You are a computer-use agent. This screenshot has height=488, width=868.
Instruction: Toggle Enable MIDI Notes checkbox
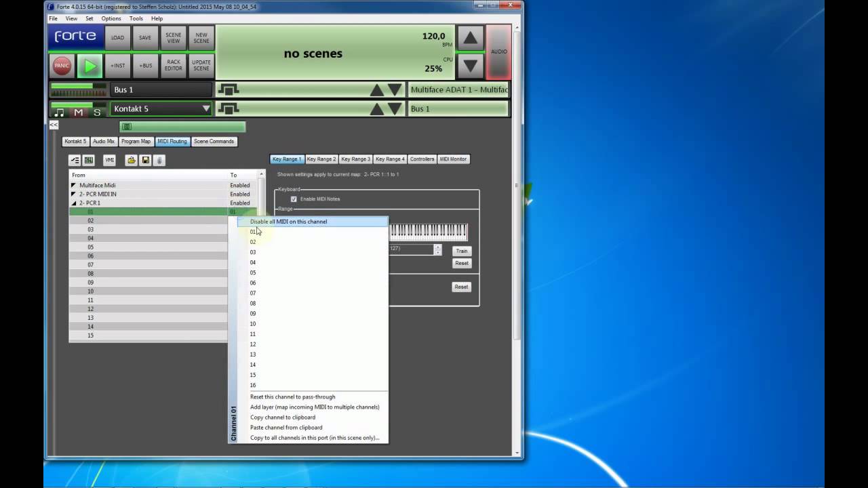294,199
